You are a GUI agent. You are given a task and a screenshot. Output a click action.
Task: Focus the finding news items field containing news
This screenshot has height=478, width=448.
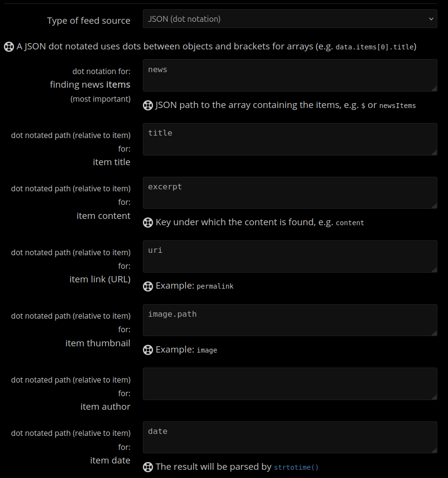pyautogui.click(x=290, y=75)
